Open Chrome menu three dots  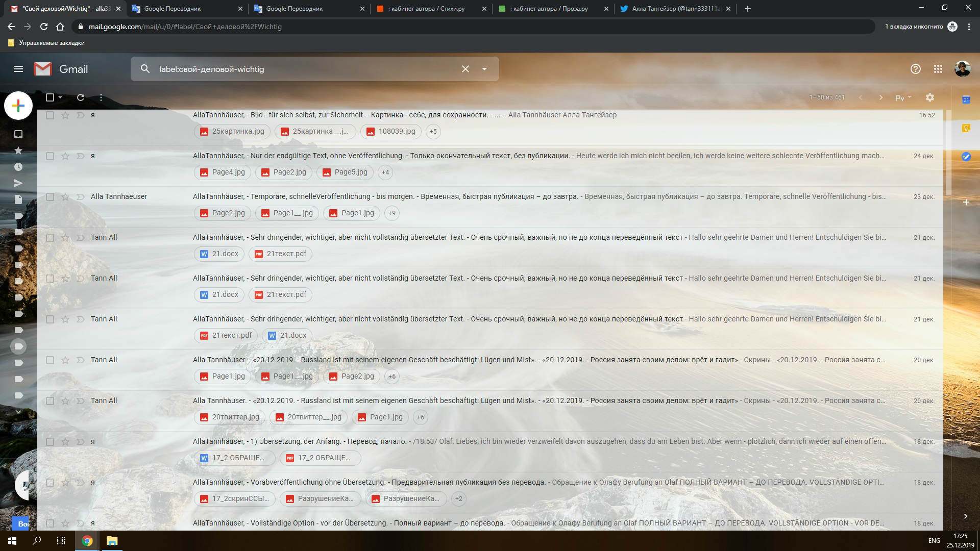969,27
